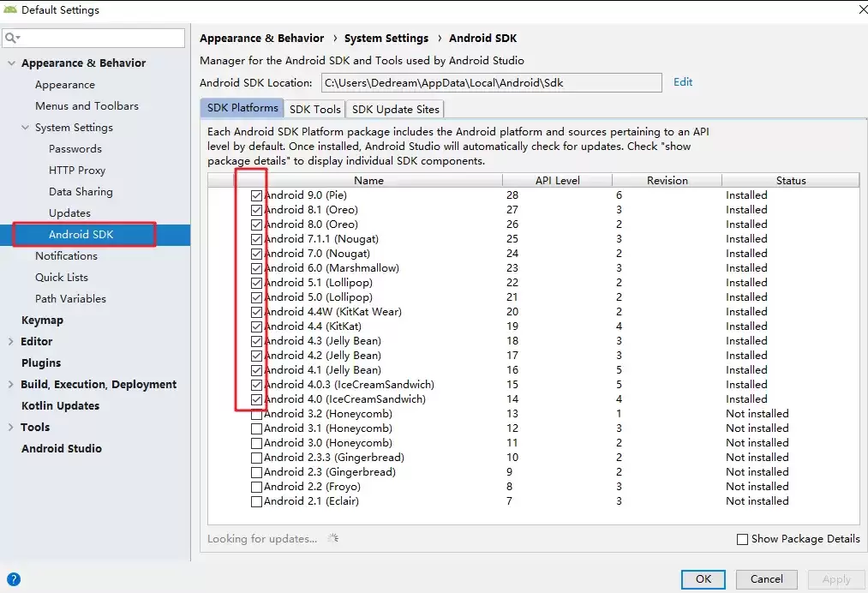Open the HTTP Proxy settings page
The image size is (868, 593).
coord(77,171)
